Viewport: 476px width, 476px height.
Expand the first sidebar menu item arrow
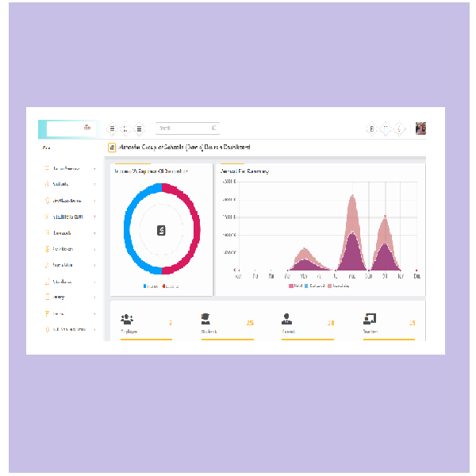pyautogui.click(x=95, y=168)
